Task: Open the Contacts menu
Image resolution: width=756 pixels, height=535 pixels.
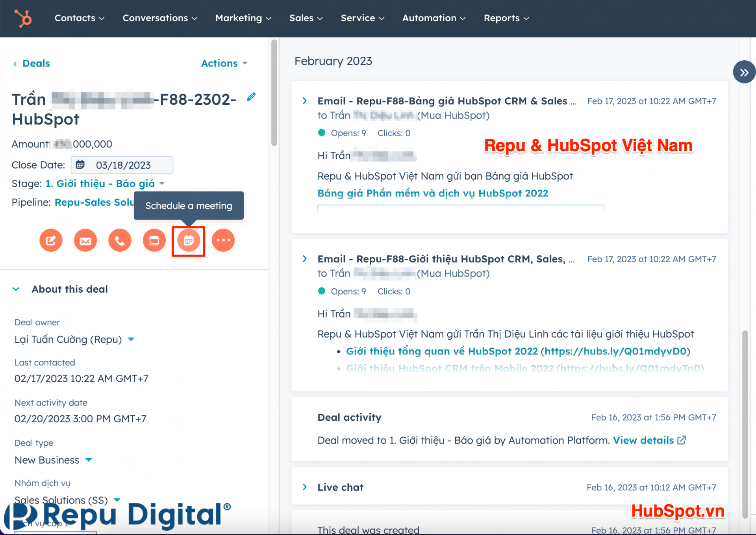Action: pos(80,18)
